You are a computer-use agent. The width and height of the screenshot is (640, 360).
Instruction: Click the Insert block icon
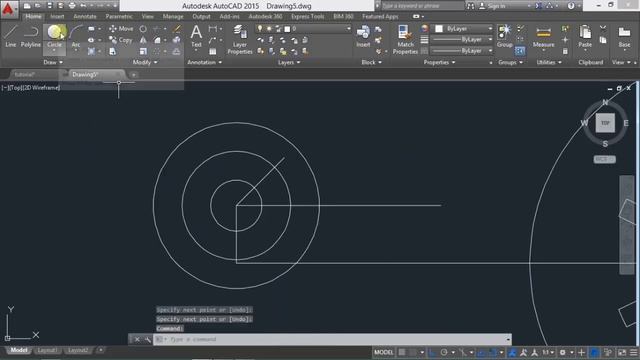(x=363, y=36)
